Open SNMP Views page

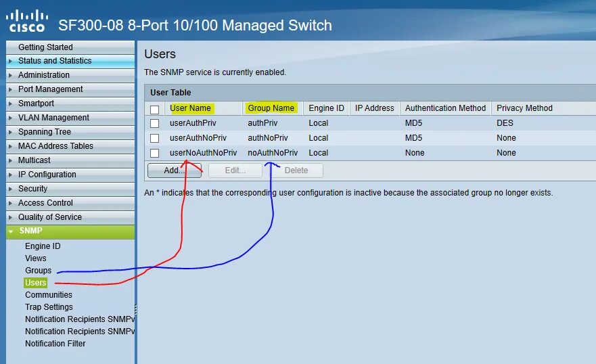[x=36, y=258]
